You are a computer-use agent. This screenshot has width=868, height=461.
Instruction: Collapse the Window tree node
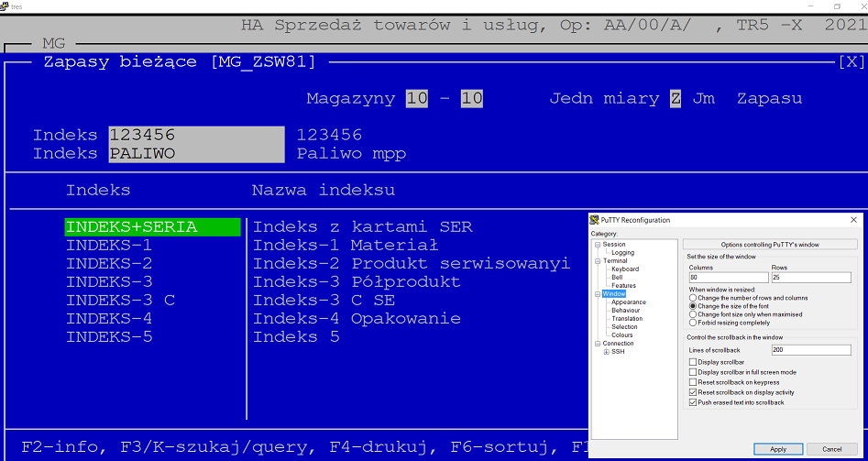point(598,294)
